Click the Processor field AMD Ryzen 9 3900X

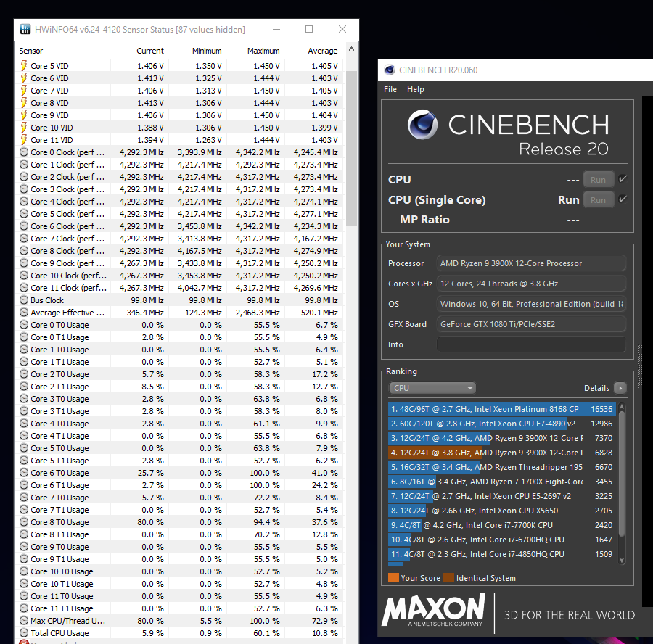(x=531, y=263)
